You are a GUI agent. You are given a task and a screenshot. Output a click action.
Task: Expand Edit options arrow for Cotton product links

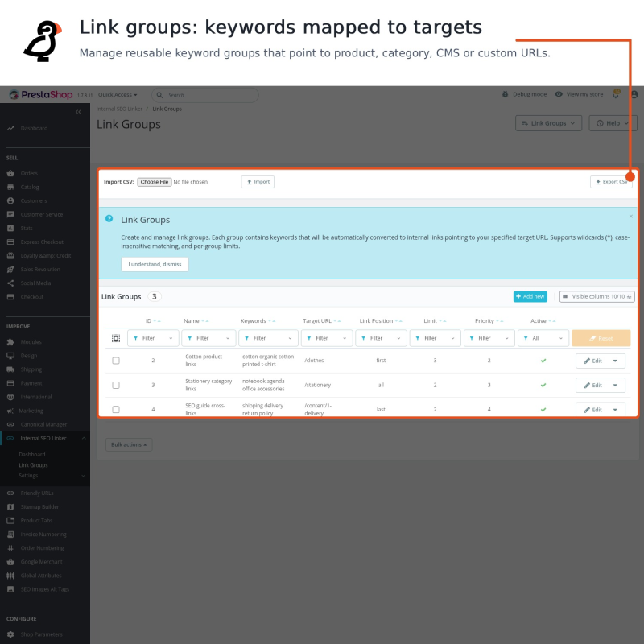click(615, 361)
